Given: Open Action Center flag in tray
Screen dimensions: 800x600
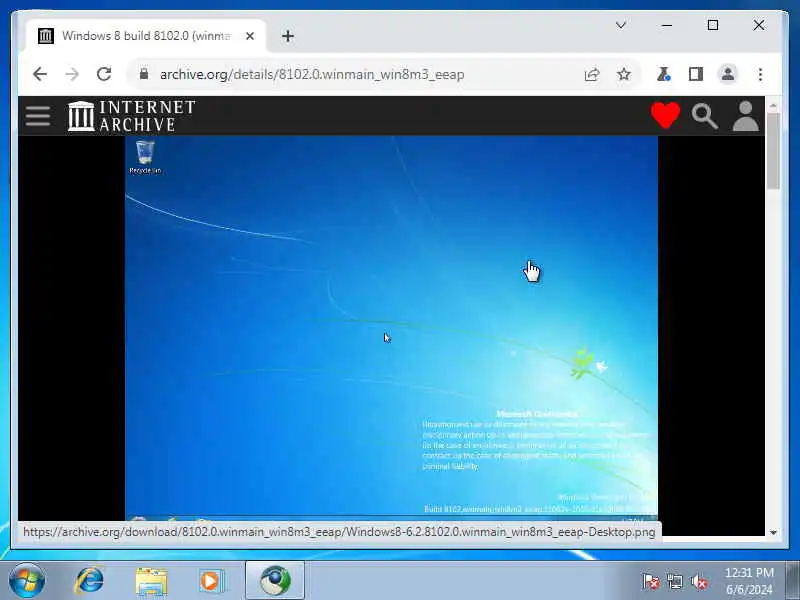Looking at the screenshot, I should coord(651,581).
